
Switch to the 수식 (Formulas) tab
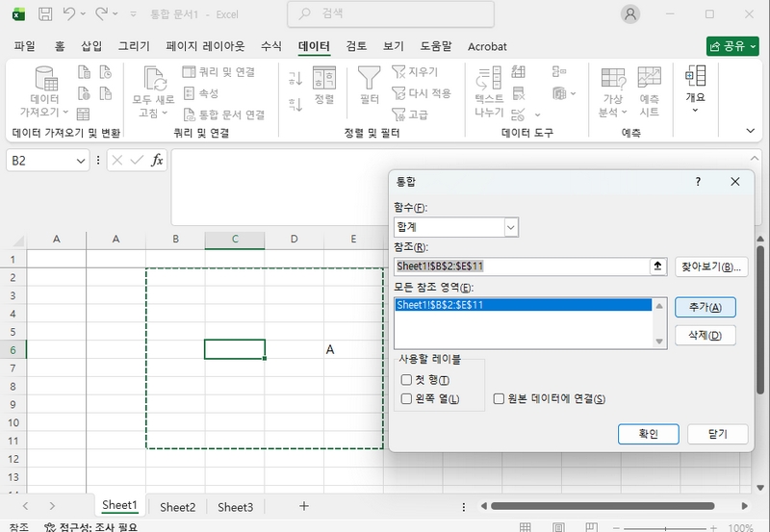pos(271,46)
